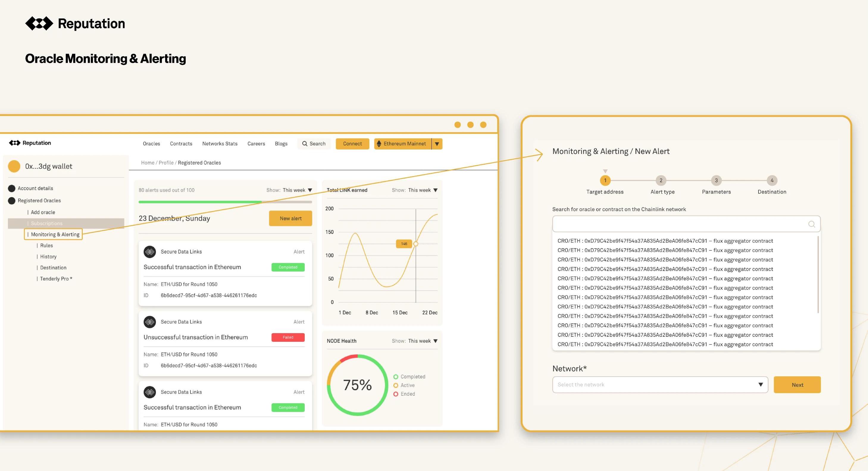
Task: Select Monitoring & Alerting in sidebar
Action: click(x=53, y=234)
